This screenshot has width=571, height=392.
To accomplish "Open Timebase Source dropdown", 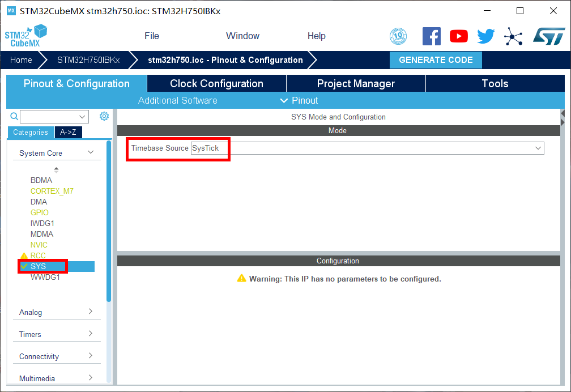I will pos(367,148).
